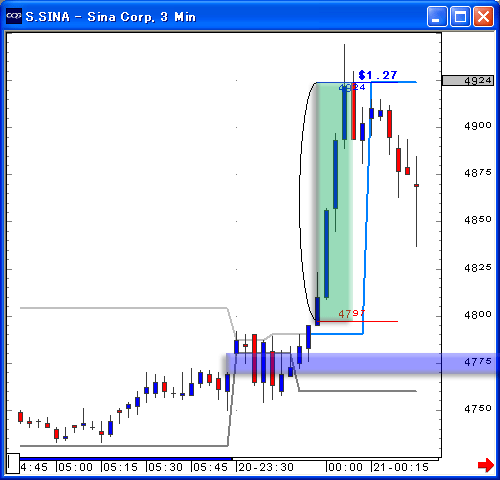This screenshot has width=500, height=480.
Task: Select the green shaded trade zone
Action: pyautogui.click(x=334, y=202)
